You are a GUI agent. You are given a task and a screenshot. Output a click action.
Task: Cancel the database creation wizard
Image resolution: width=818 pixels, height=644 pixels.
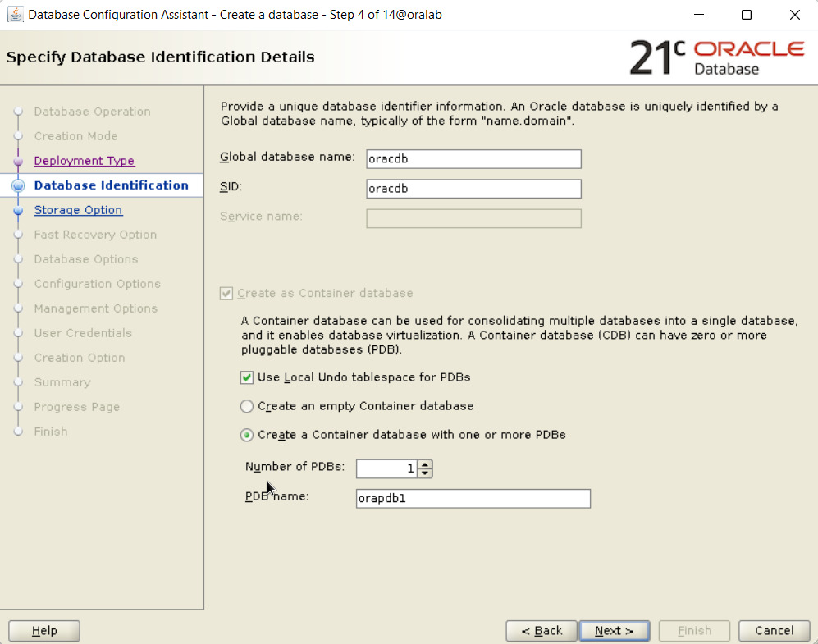click(x=774, y=630)
